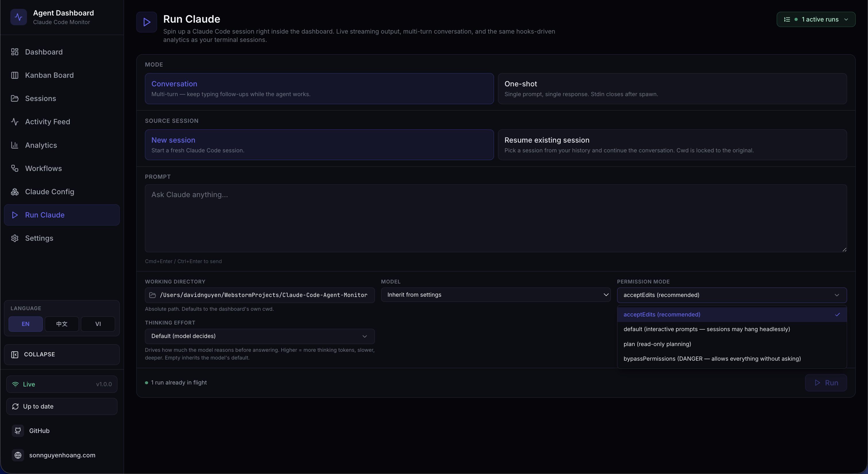Select One-shot mode

pos(672,89)
